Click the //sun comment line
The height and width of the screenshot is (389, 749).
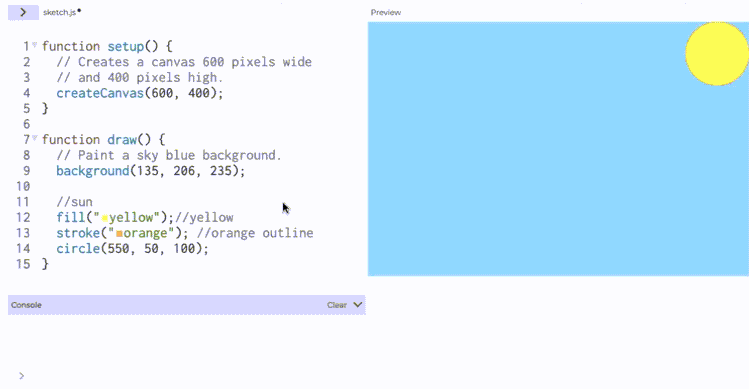(74, 202)
